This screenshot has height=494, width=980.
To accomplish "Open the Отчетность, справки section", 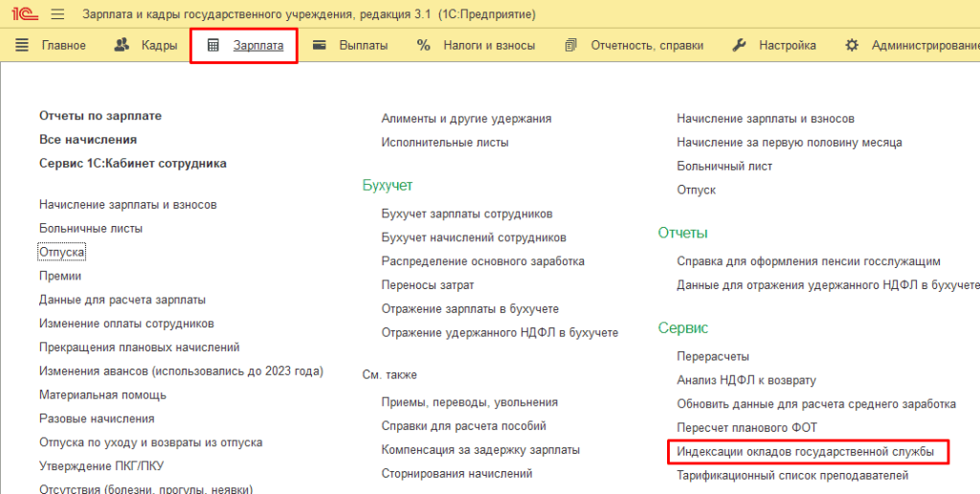I will click(647, 45).
